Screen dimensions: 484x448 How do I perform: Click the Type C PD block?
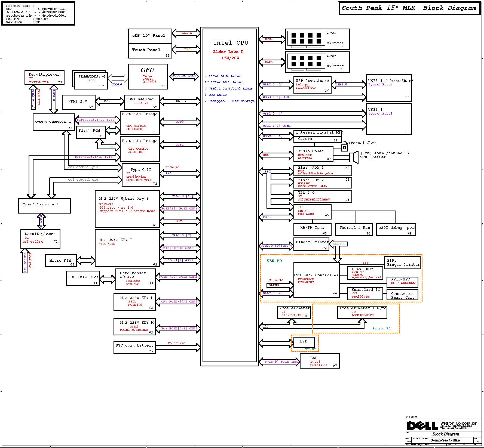coord(140,175)
